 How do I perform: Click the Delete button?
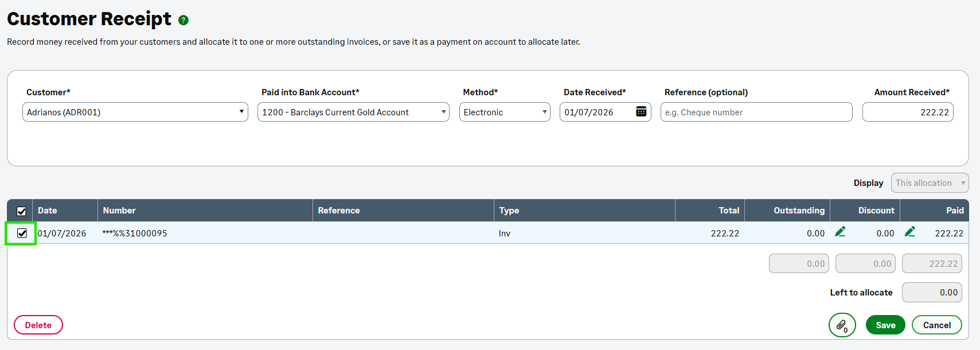[x=38, y=325]
